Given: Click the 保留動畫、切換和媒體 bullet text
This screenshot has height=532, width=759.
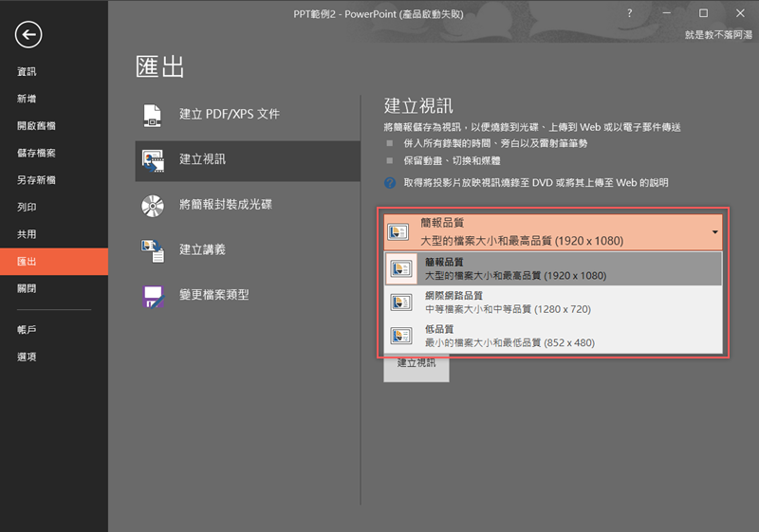Looking at the screenshot, I should point(453,160).
